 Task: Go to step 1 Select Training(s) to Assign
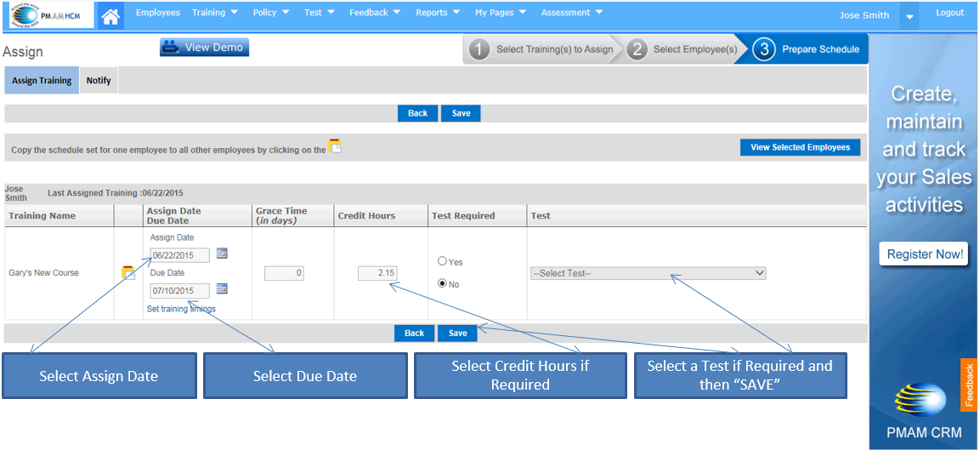click(541, 49)
